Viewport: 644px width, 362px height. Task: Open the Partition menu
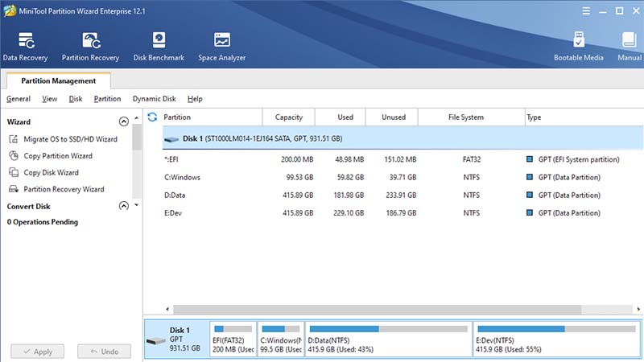107,99
